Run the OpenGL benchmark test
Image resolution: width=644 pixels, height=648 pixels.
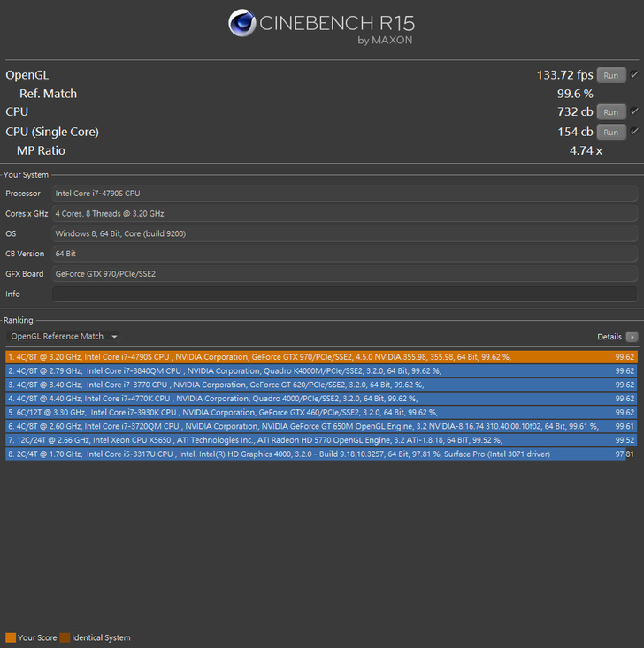click(x=611, y=75)
